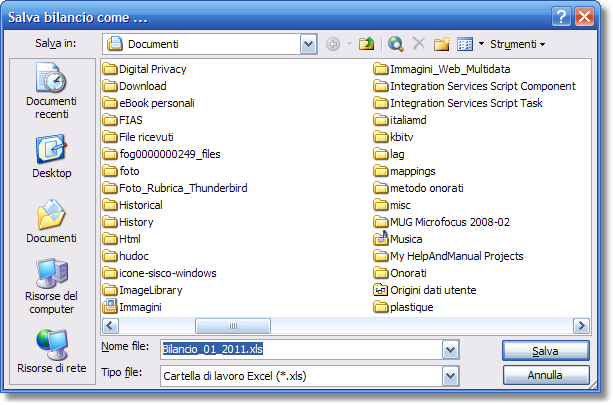Image resolution: width=613 pixels, height=405 pixels.
Task: Select the My HelpAndManual Projects folder
Action: (x=448, y=256)
